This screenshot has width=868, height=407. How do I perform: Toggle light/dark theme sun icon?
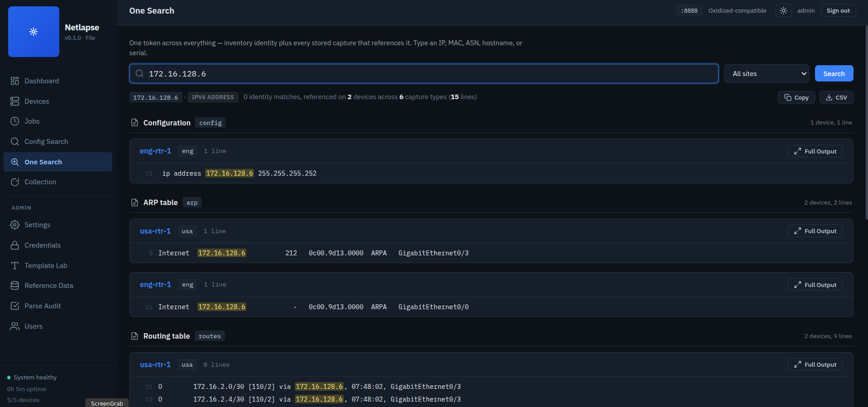click(783, 10)
